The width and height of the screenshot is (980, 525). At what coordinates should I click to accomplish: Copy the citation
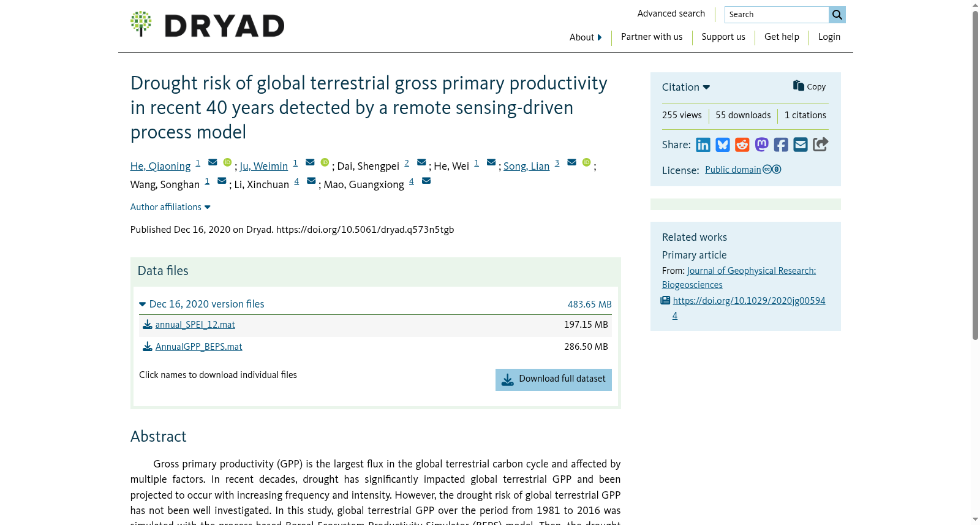coord(809,86)
